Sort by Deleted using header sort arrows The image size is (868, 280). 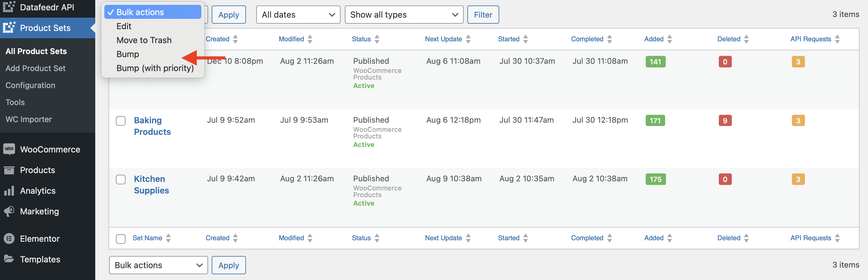click(x=746, y=39)
